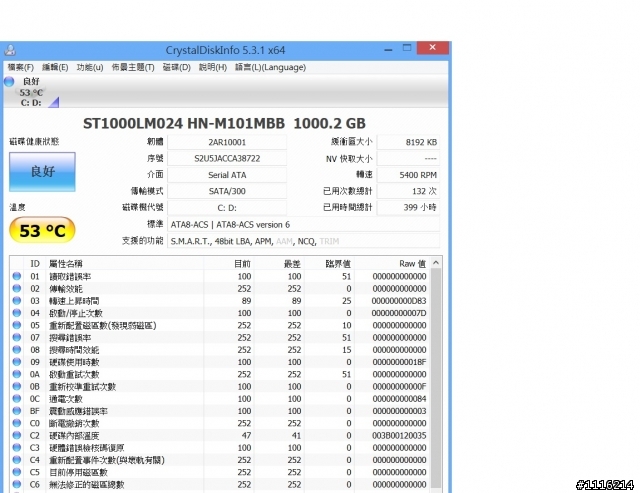The image size is (640, 493).
Task: Open the 語言(L)(Language) menu
Action: point(270,67)
